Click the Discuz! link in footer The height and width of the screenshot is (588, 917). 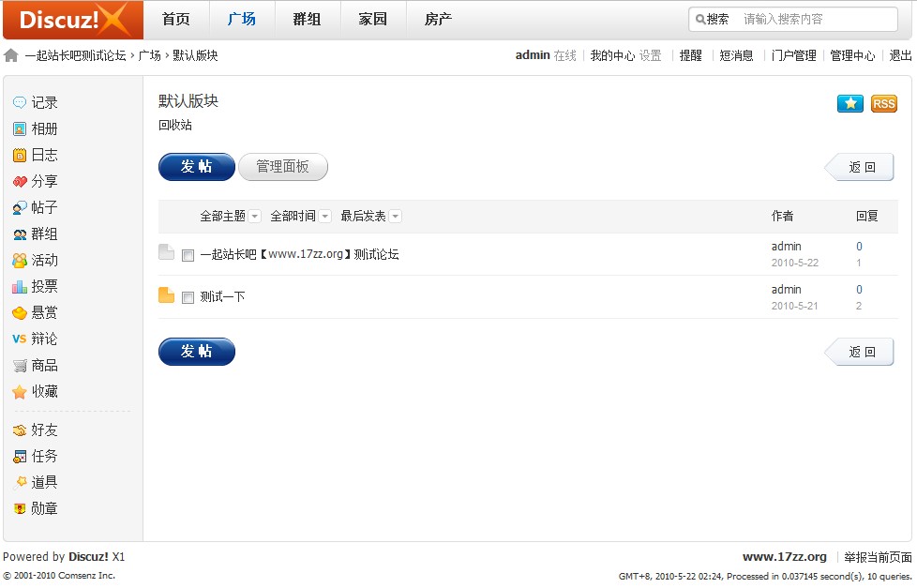88,557
